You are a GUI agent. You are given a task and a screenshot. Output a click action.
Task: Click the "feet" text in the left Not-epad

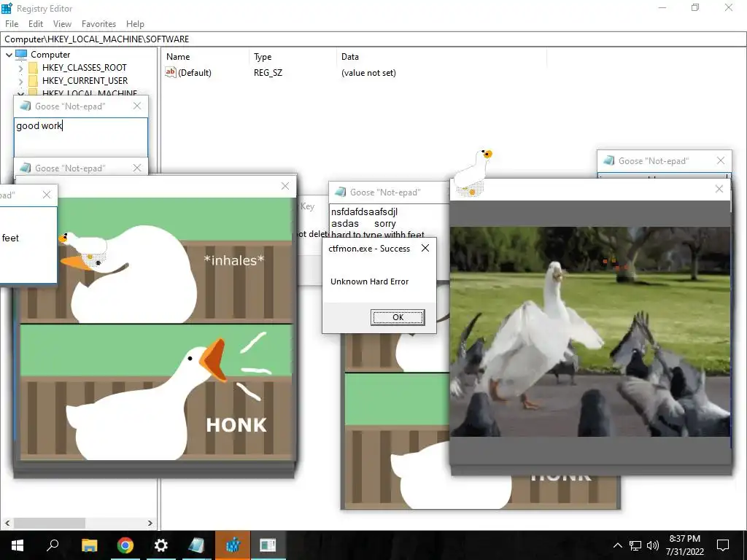click(x=10, y=238)
